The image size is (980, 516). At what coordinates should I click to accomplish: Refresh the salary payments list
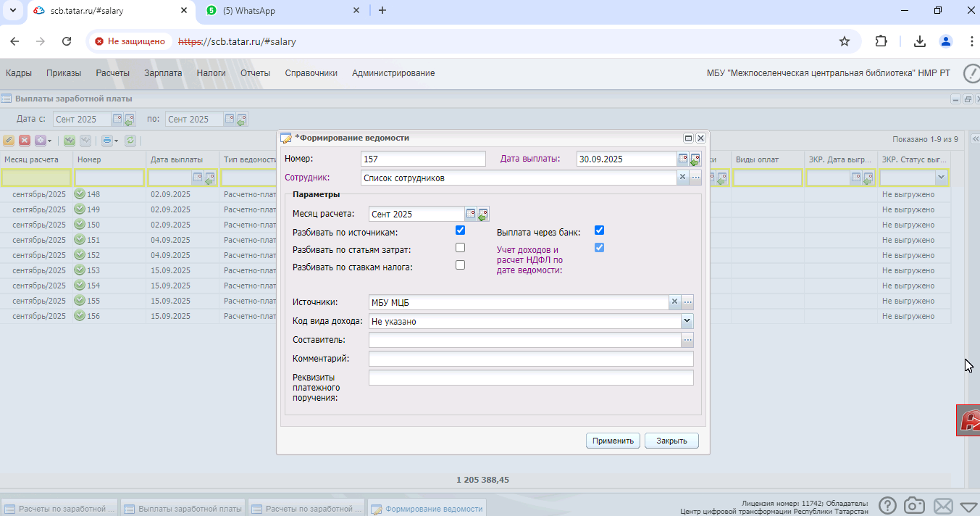pyautogui.click(x=130, y=141)
